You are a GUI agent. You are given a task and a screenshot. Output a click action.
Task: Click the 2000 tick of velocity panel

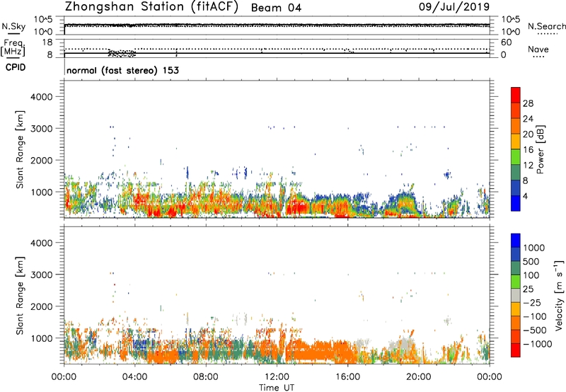coord(42,306)
